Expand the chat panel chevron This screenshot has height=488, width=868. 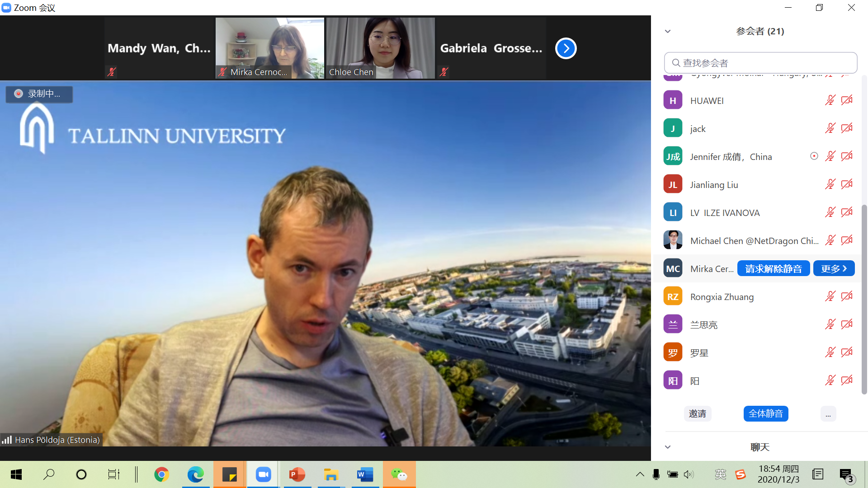[668, 447]
